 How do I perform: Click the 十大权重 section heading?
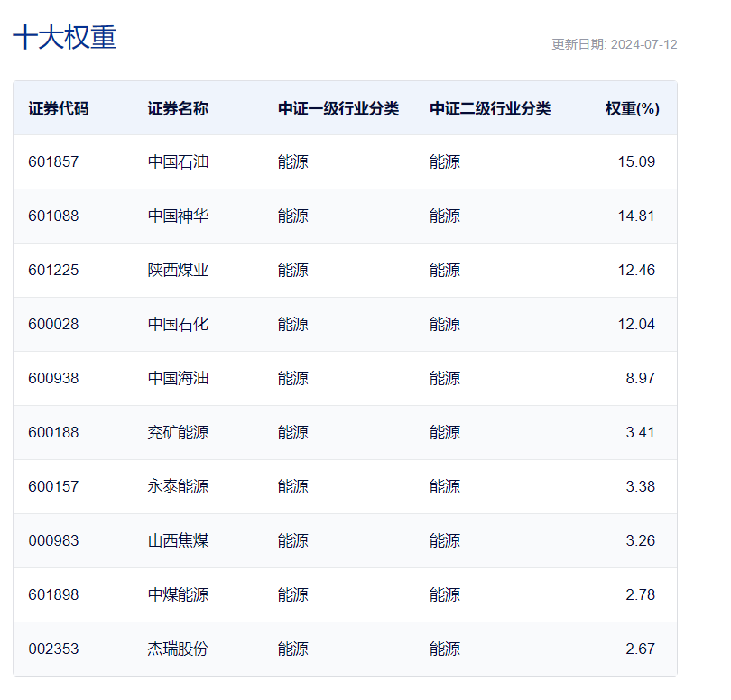point(64,37)
